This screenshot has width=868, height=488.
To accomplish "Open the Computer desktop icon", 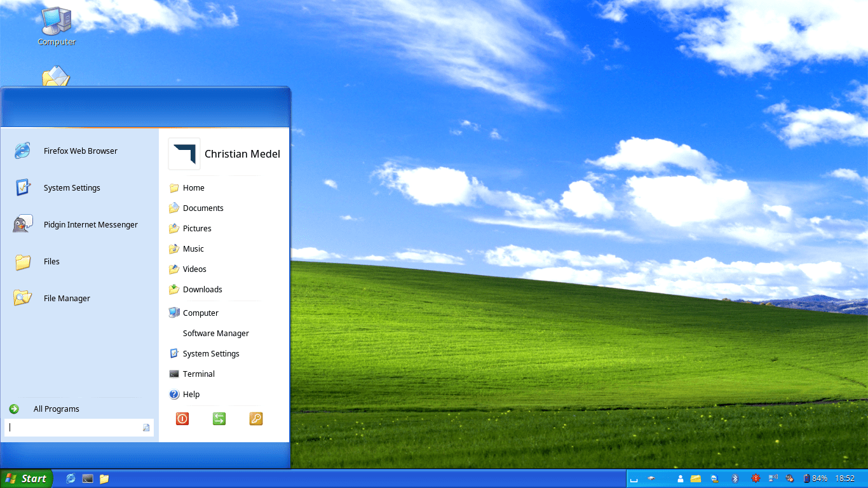I will 57,26.
